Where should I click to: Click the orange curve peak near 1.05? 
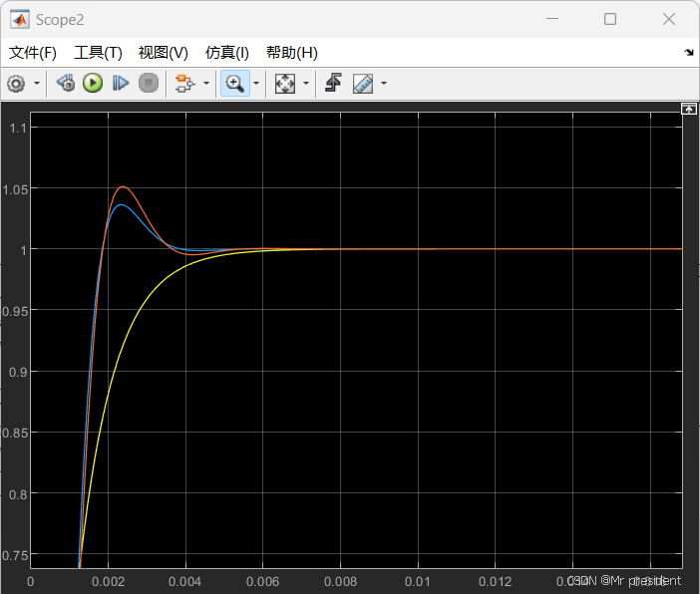124,186
